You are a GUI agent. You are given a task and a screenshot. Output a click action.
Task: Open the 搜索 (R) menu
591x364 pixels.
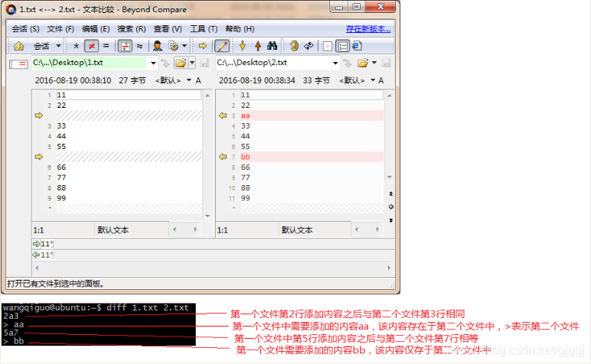pyautogui.click(x=131, y=29)
